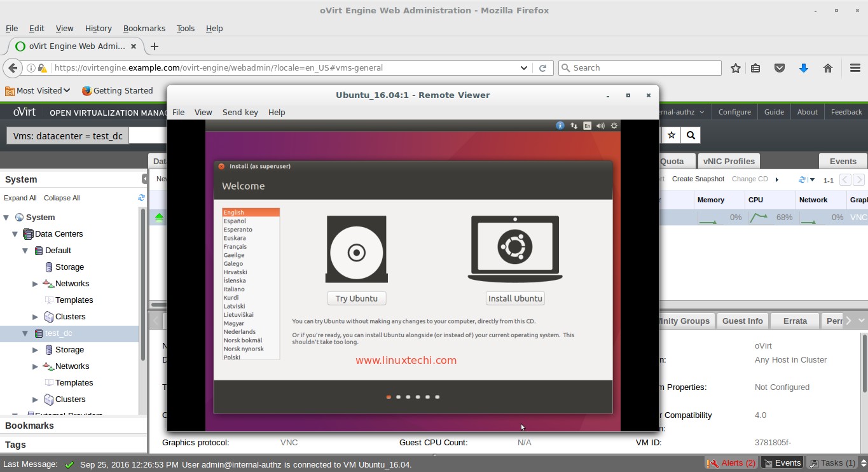Click the refresh icon near the pagination controls

(x=801, y=179)
